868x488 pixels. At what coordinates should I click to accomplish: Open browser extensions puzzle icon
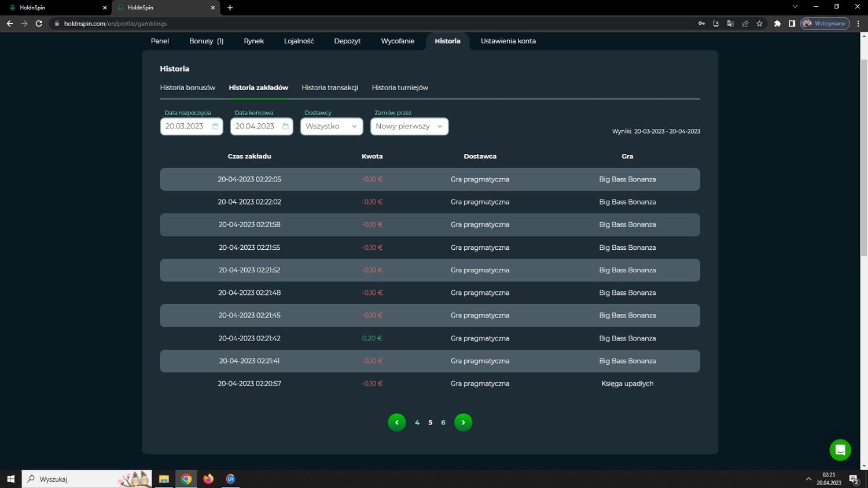(x=777, y=24)
